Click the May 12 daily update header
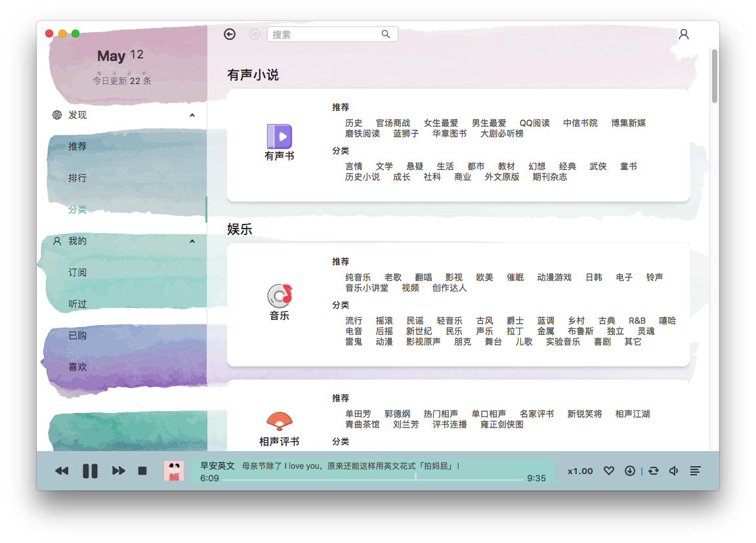 tap(121, 55)
